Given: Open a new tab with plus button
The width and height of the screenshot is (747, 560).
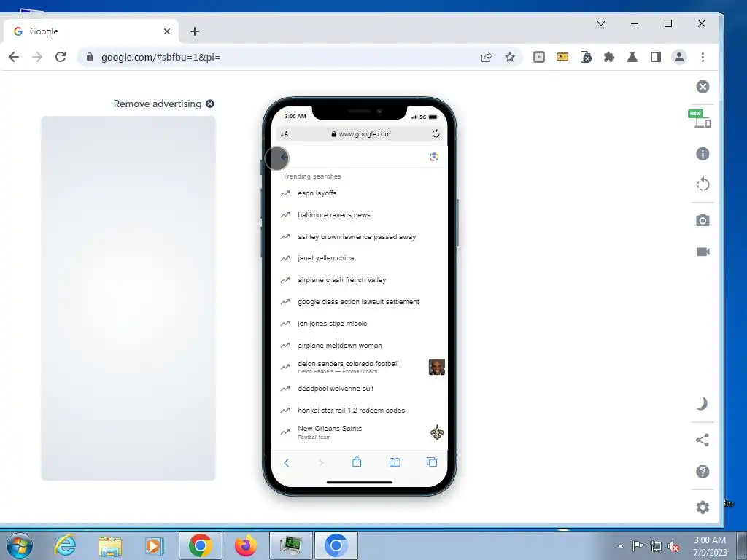Looking at the screenshot, I should pyautogui.click(x=194, y=31).
